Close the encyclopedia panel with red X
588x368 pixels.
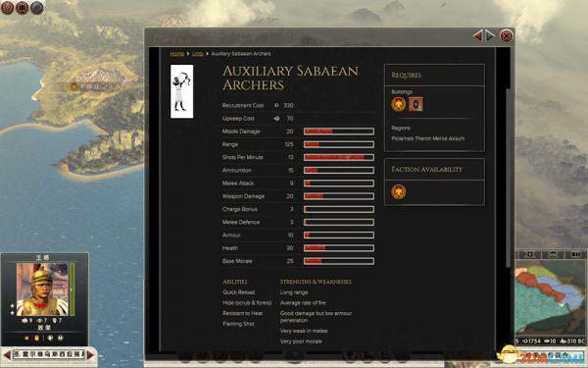[x=507, y=36]
